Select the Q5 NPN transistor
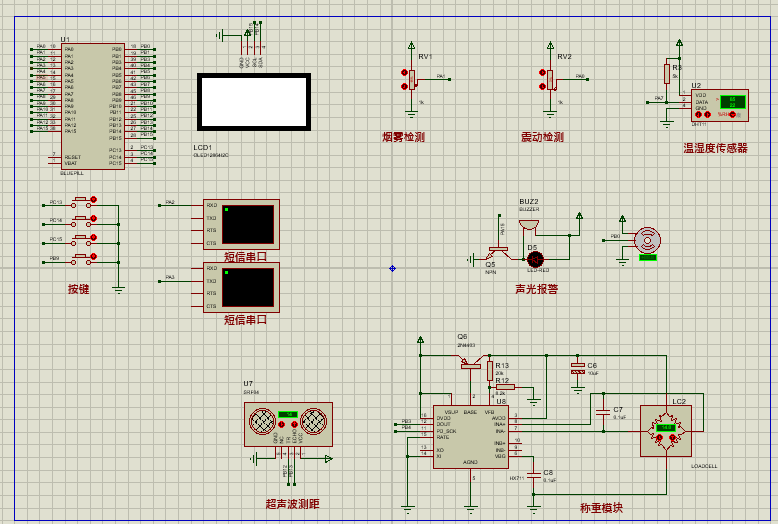 [x=498, y=253]
